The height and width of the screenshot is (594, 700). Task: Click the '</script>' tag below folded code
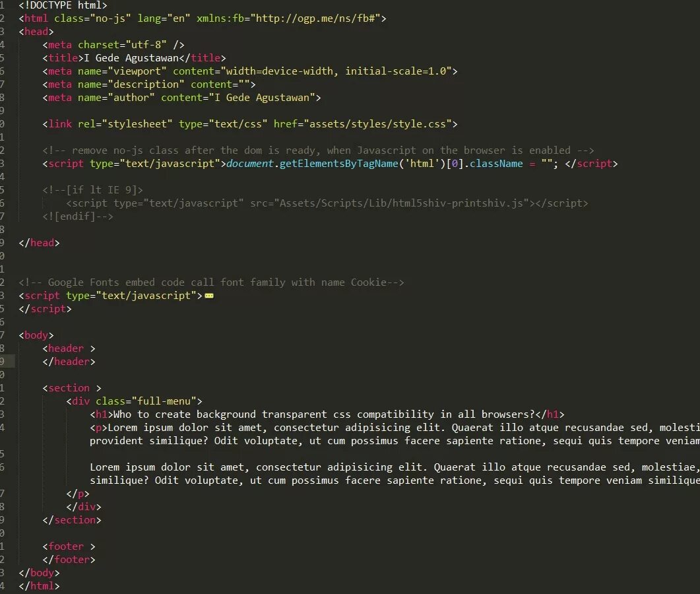pyautogui.click(x=45, y=309)
